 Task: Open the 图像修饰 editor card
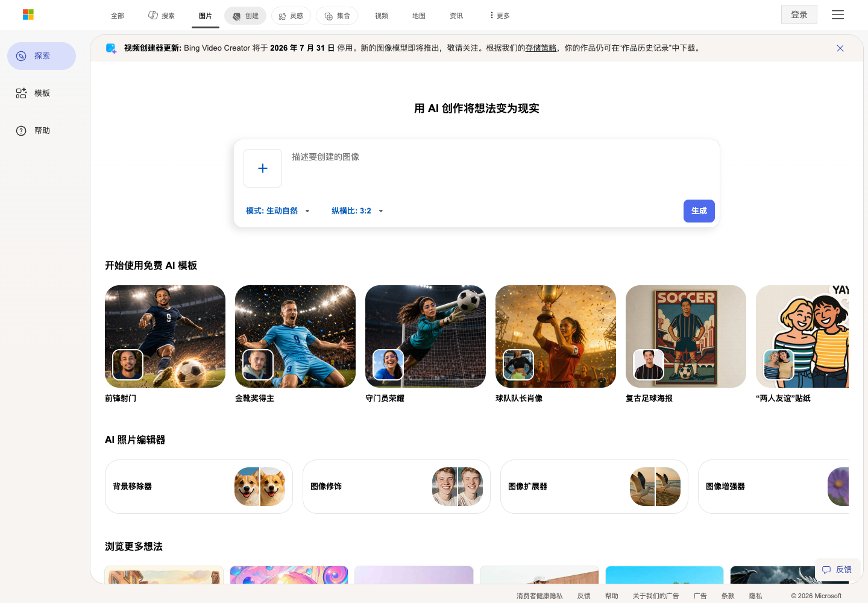point(397,487)
